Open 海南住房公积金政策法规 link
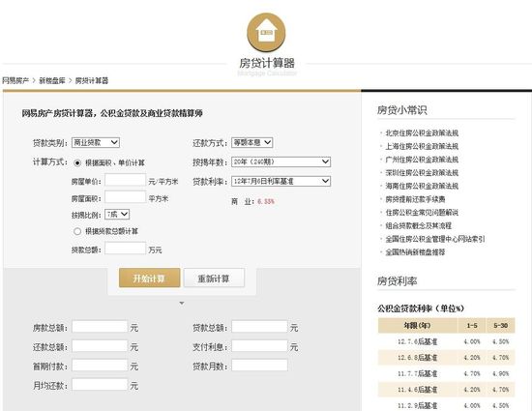532x411 pixels. 422,186
